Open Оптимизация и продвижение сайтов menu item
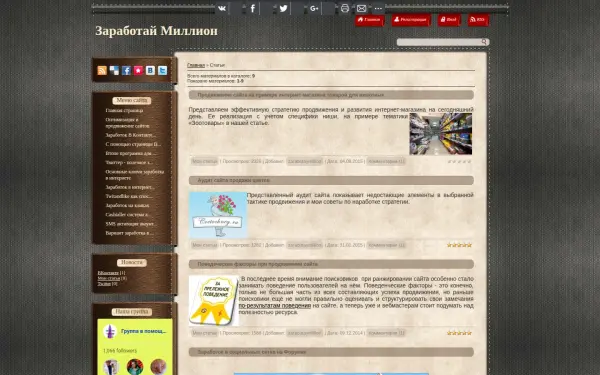 coord(127,123)
